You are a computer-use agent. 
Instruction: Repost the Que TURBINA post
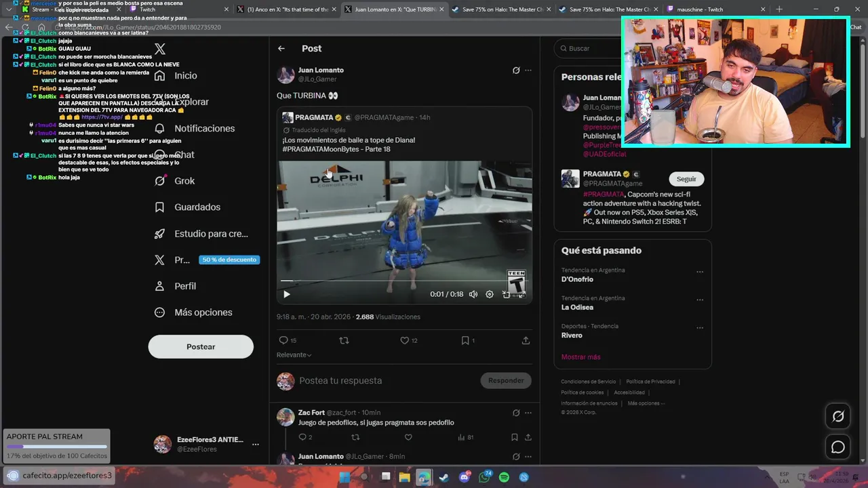pos(344,340)
